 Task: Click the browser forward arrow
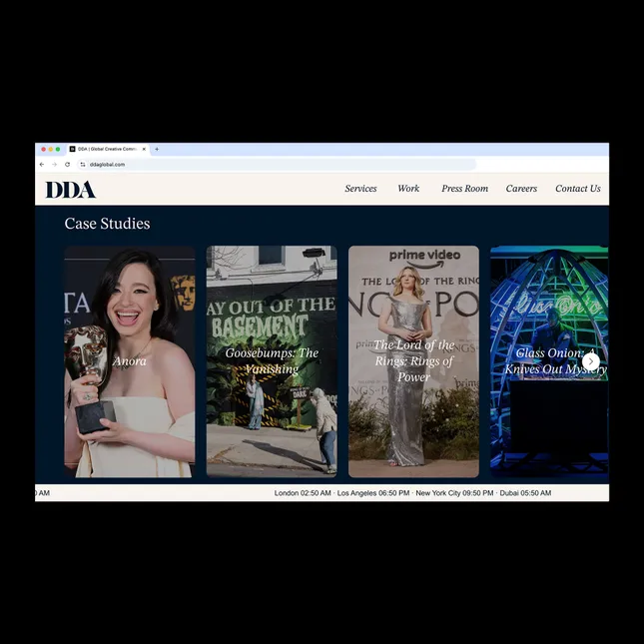[x=54, y=165]
